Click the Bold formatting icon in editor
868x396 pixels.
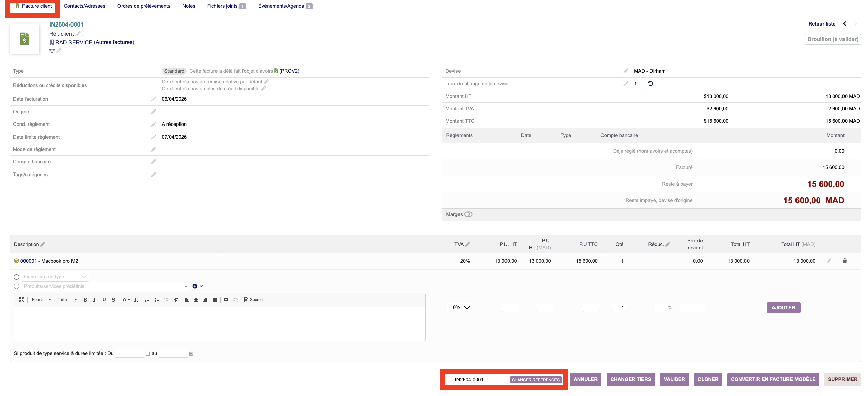[85, 300]
